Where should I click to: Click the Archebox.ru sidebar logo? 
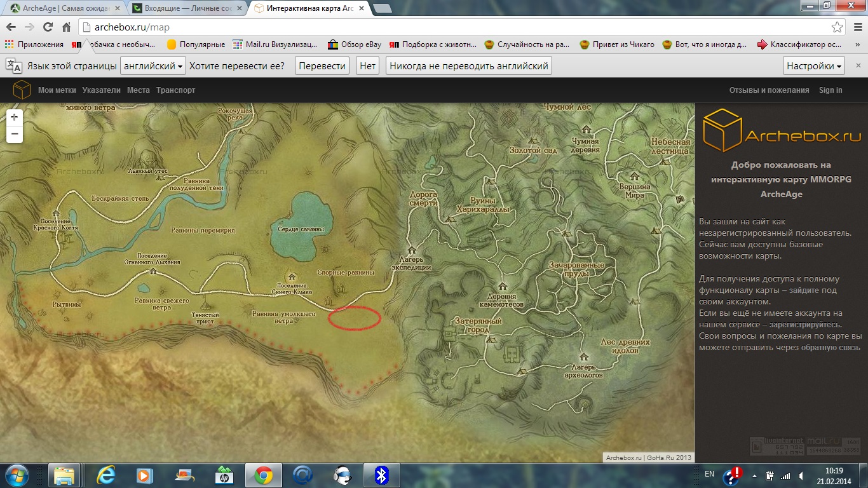pyautogui.click(x=781, y=132)
